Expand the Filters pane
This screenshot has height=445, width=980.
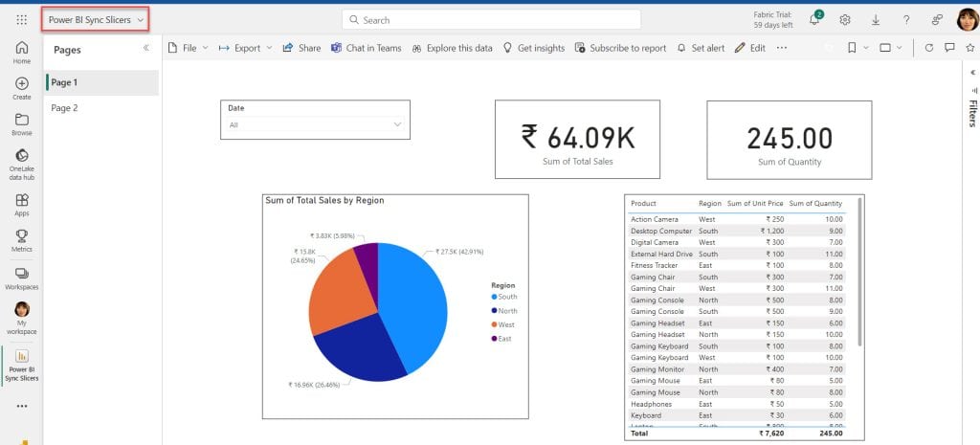pos(972,73)
